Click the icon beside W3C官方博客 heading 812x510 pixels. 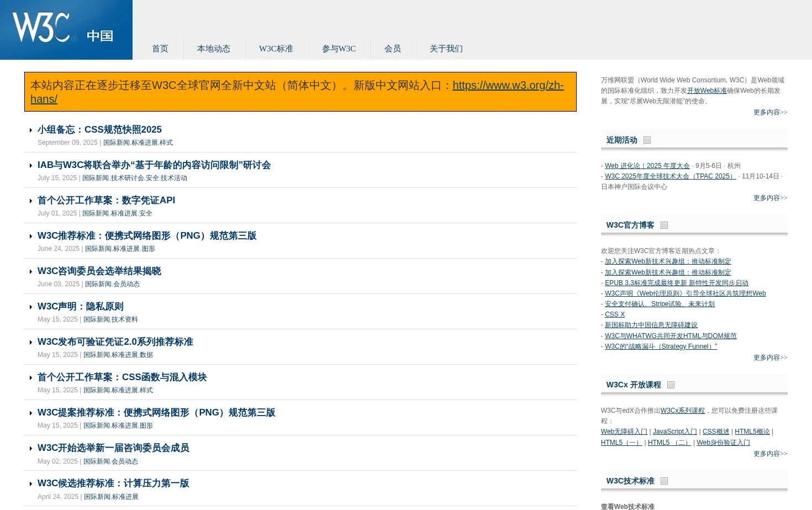coord(665,225)
